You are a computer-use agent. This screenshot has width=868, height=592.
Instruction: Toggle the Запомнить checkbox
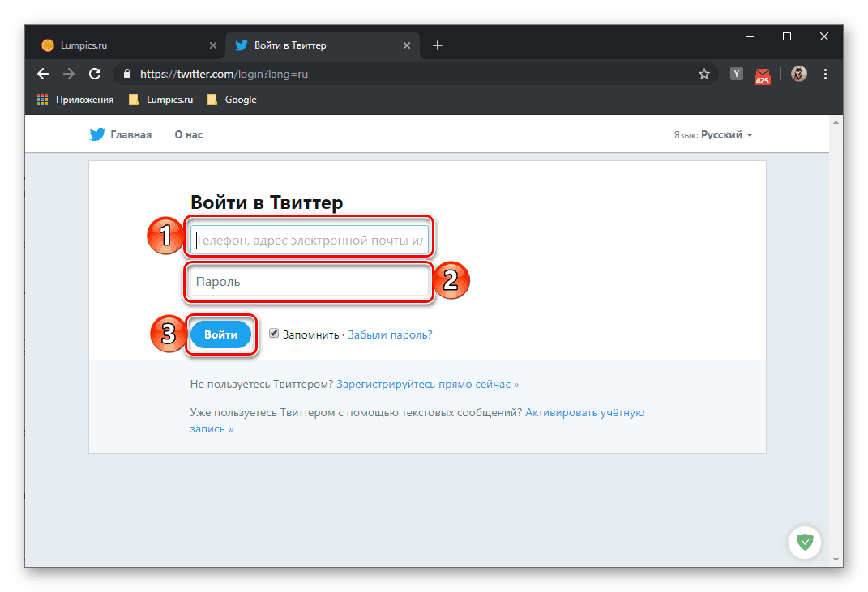(274, 333)
